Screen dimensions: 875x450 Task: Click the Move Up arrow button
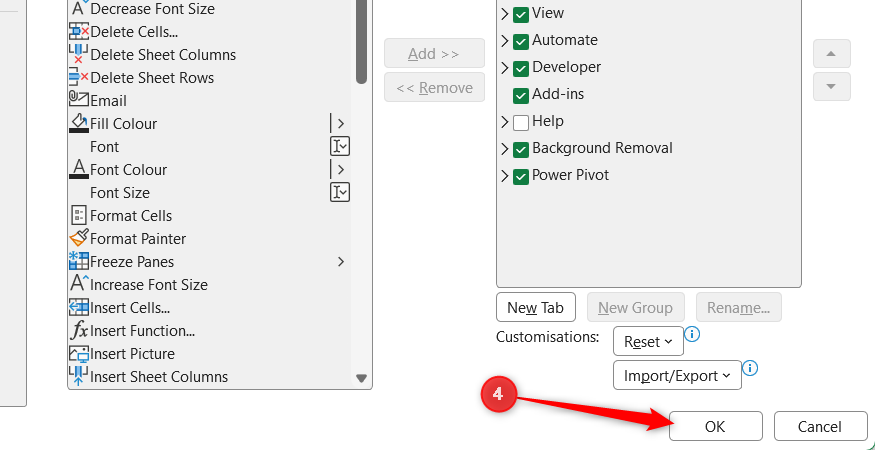(x=831, y=54)
